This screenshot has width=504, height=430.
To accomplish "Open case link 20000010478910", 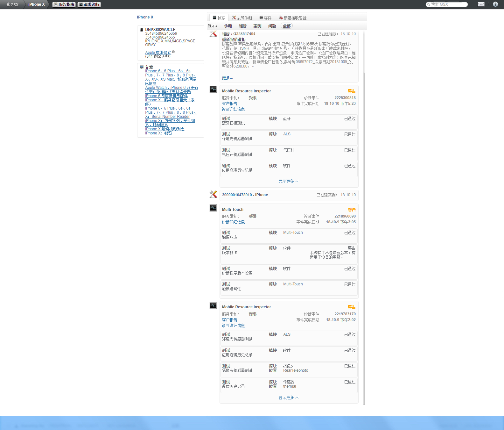I will tap(237, 195).
